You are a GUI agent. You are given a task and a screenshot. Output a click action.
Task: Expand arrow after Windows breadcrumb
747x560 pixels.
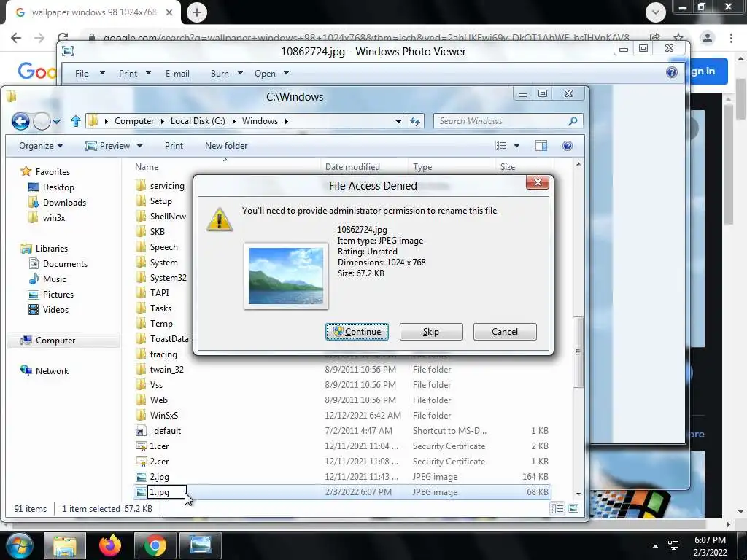point(286,121)
